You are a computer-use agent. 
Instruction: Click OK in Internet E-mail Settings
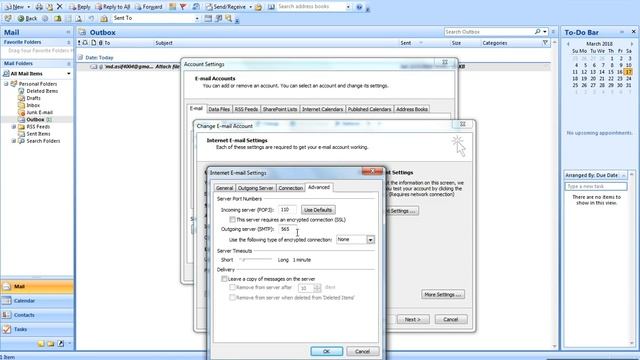pyautogui.click(x=327, y=351)
